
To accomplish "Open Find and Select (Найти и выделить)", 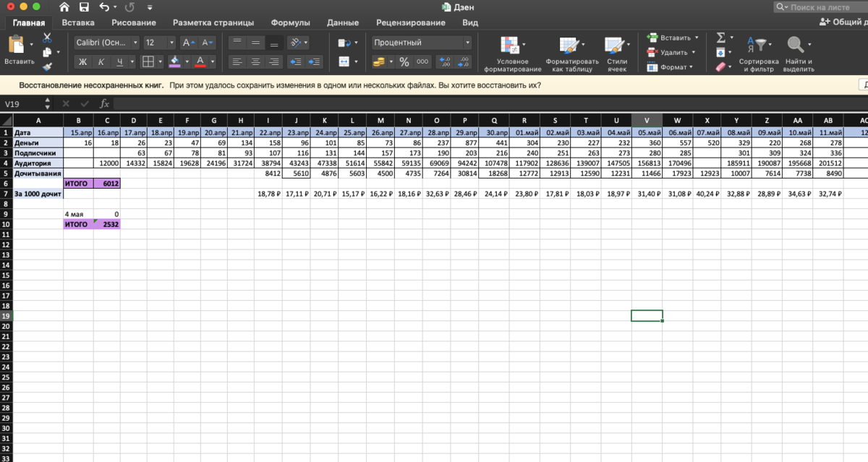I will point(798,54).
